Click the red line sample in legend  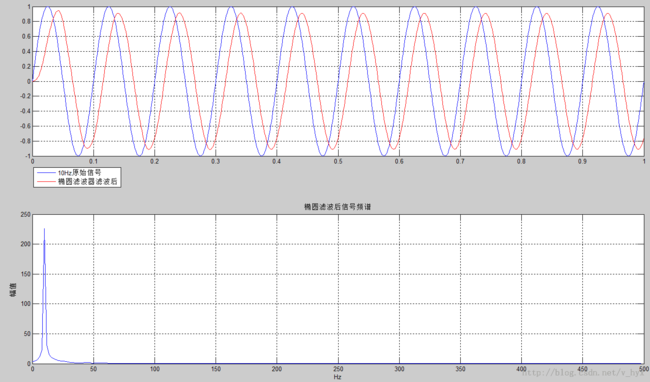[x=46, y=181]
